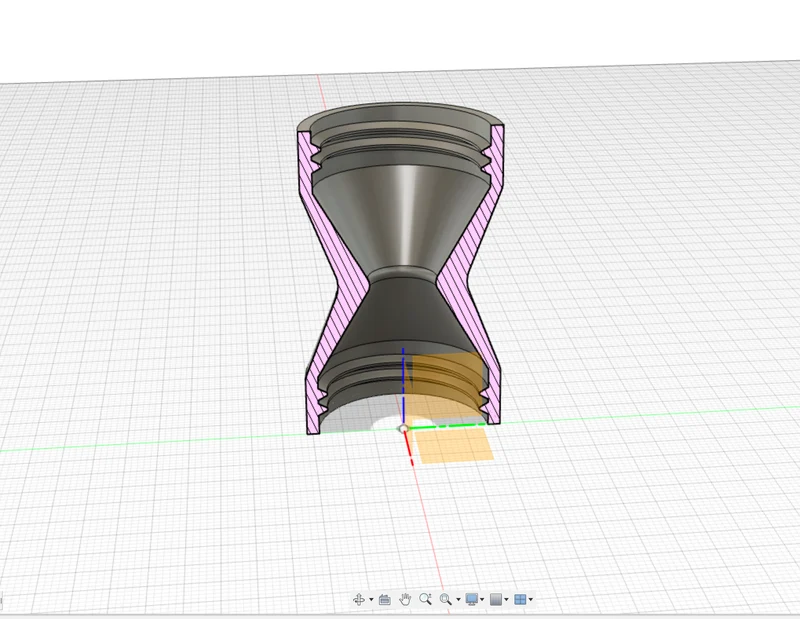The width and height of the screenshot is (800, 619).
Task: Open the Orbit type dropdown arrow
Action: pos(371,600)
